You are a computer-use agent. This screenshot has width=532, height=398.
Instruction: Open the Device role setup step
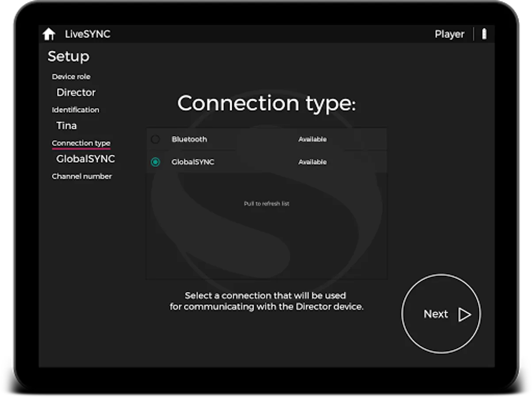click(x=71, y=77)
